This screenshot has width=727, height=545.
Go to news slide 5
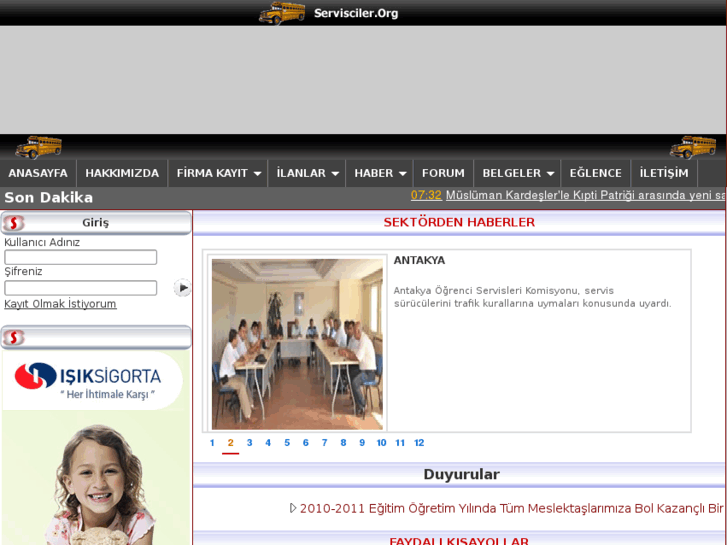click(287, 442)
